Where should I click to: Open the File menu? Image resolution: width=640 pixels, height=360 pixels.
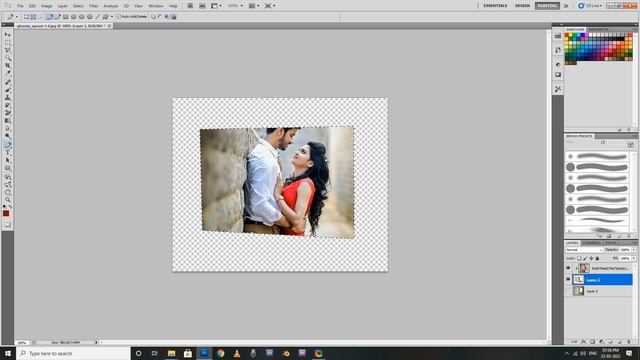(x=20, y=6)
